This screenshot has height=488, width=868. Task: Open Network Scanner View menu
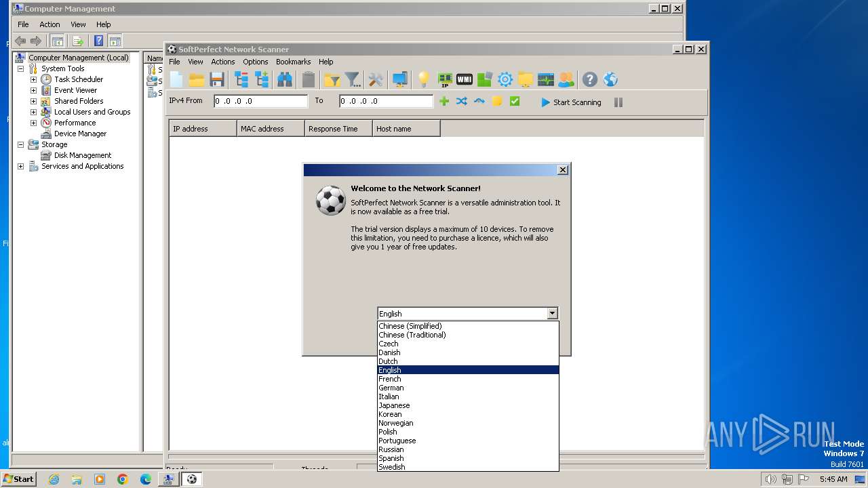click(x=195, y=62)
